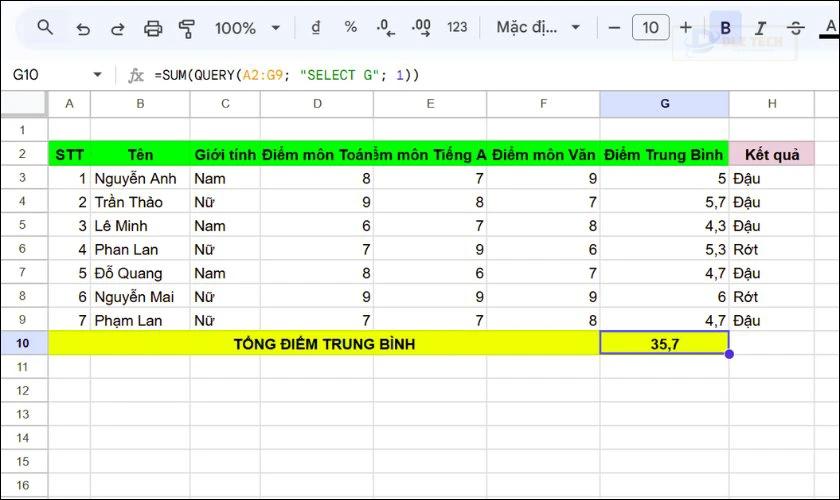Click Đỗ Quang's gender cell Nam
This screenshot has height=500, width=840.
pyautogui.click(x=225, y=273)
